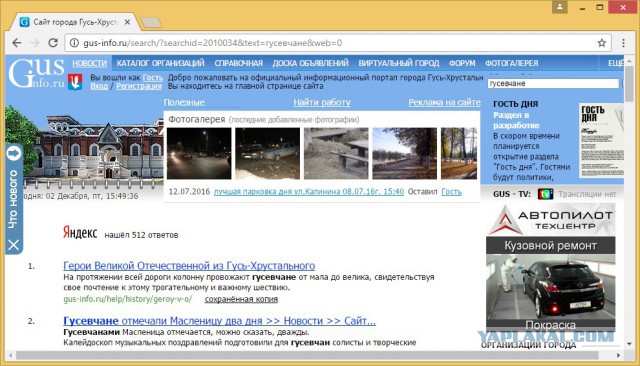Click the Яндекс logo
This screenshot has width=640, height=366.
(x=80, y=233)
